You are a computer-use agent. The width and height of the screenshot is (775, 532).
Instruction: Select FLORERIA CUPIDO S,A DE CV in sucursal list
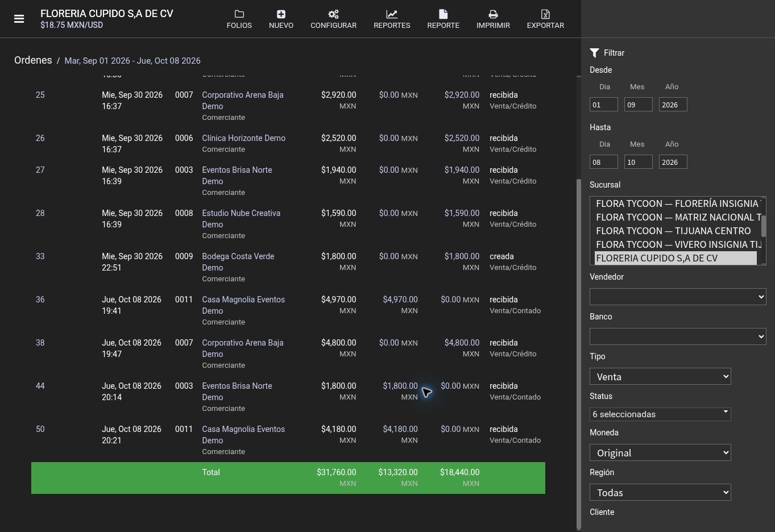675,258
